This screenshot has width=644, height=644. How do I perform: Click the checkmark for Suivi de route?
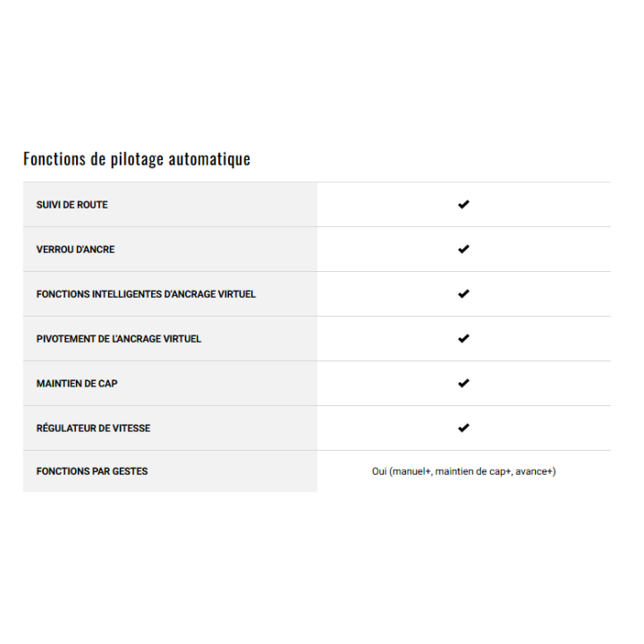coord(463,205)
